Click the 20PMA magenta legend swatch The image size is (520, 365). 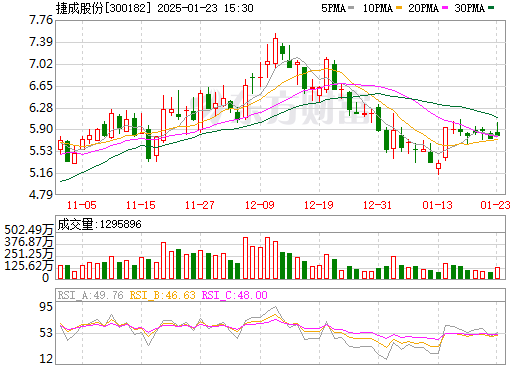coord(445,8)
